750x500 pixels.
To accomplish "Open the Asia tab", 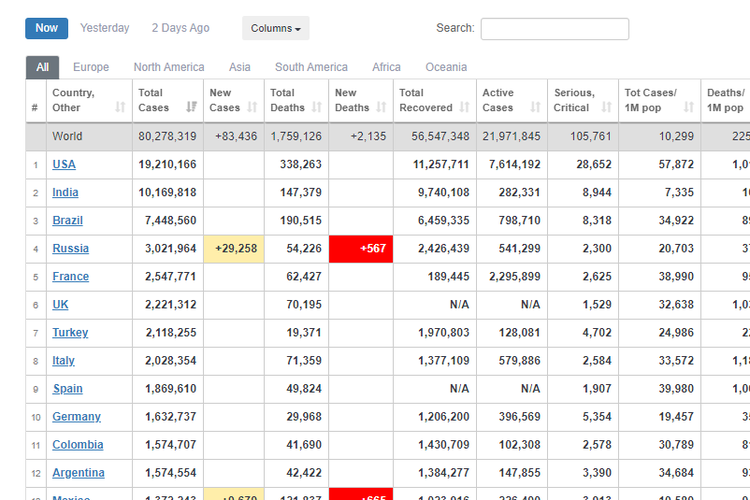I will (240, 67).
